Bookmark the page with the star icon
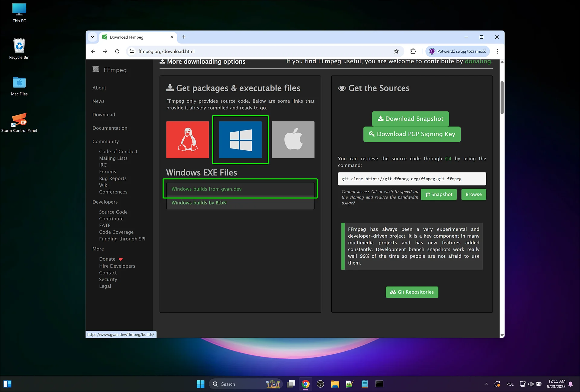Viewport: 580px width, 392px height. pos(396,51)
